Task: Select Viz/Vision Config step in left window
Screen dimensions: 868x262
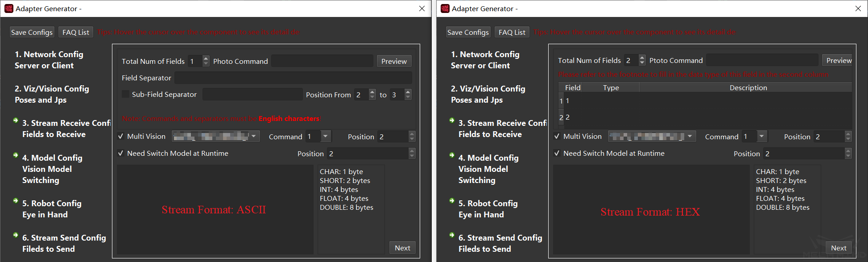Action: point(52,94)
